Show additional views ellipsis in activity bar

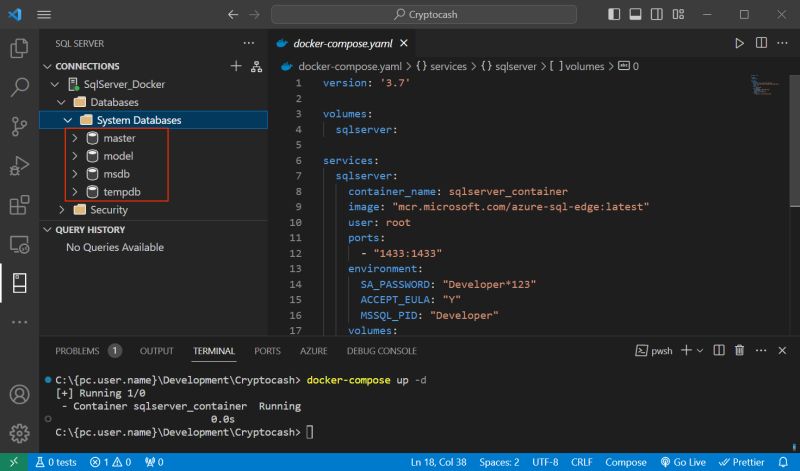pos(19,322)
